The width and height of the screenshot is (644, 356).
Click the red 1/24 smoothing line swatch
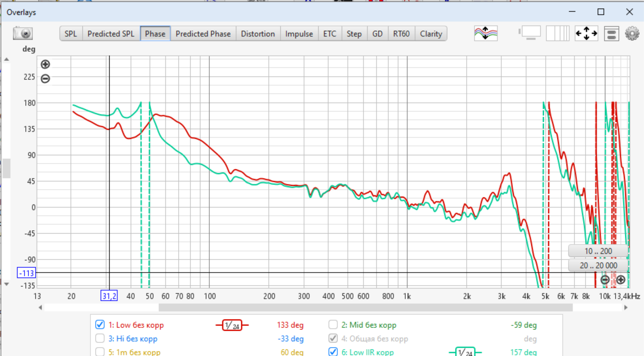pyautogui.click(x=232, y=325)
